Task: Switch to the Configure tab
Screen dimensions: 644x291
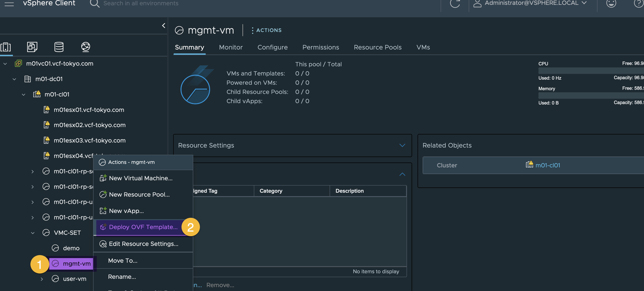Action: pos(272,47)
